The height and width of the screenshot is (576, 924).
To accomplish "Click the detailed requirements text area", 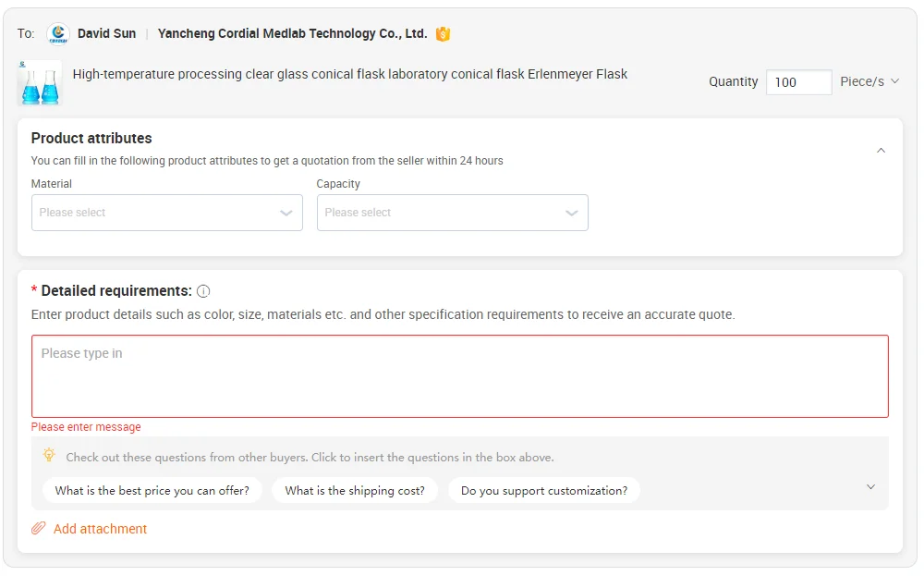I will click(x=459, y=376).
